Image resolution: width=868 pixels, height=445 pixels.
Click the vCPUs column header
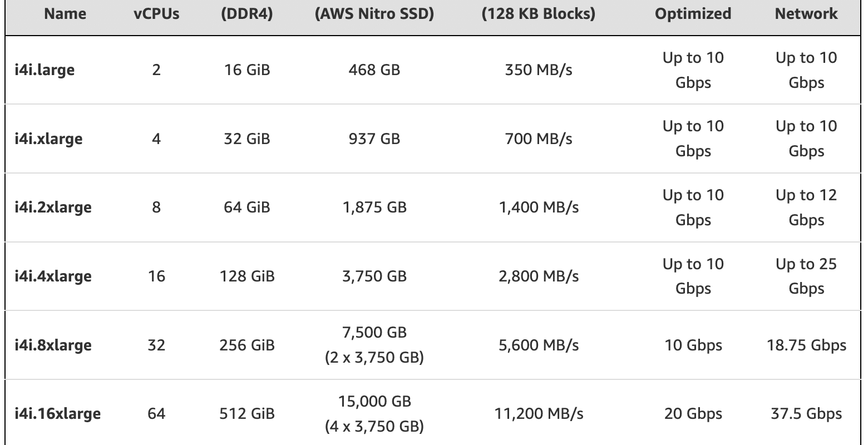pos(156,14)
